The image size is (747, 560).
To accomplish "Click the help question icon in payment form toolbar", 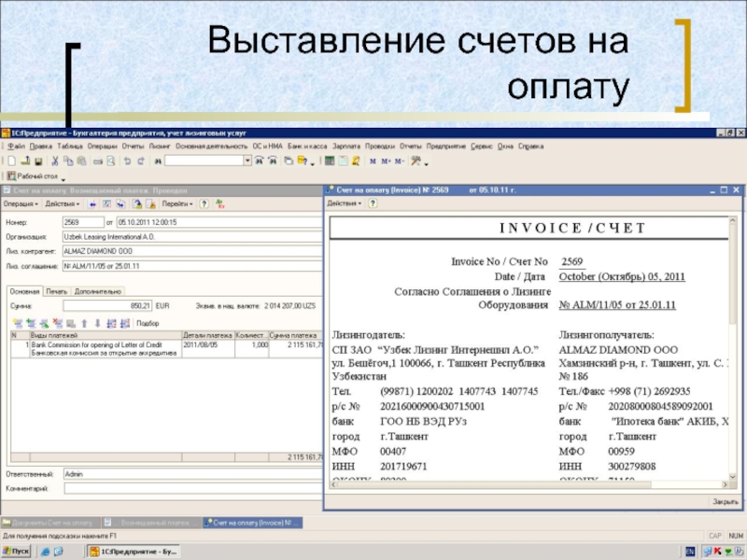I will [204, 203].
